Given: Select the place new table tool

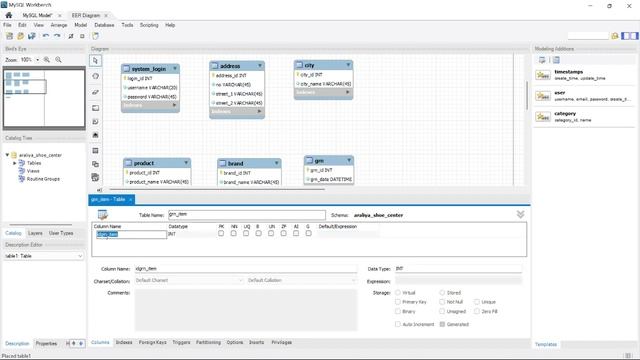Looking at the screenshot, I should pyautogui.click(x=96, y=151).
